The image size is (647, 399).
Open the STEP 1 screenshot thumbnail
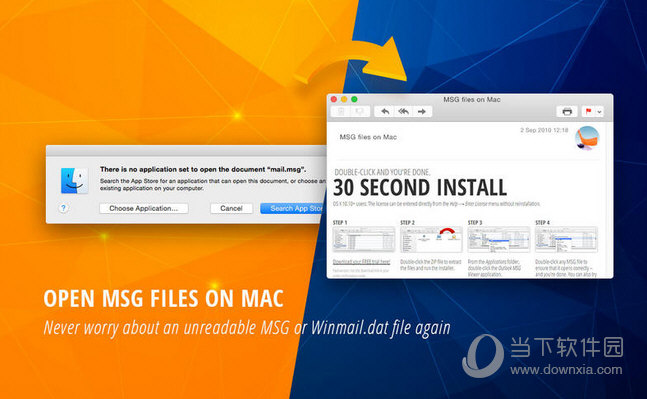364,239
